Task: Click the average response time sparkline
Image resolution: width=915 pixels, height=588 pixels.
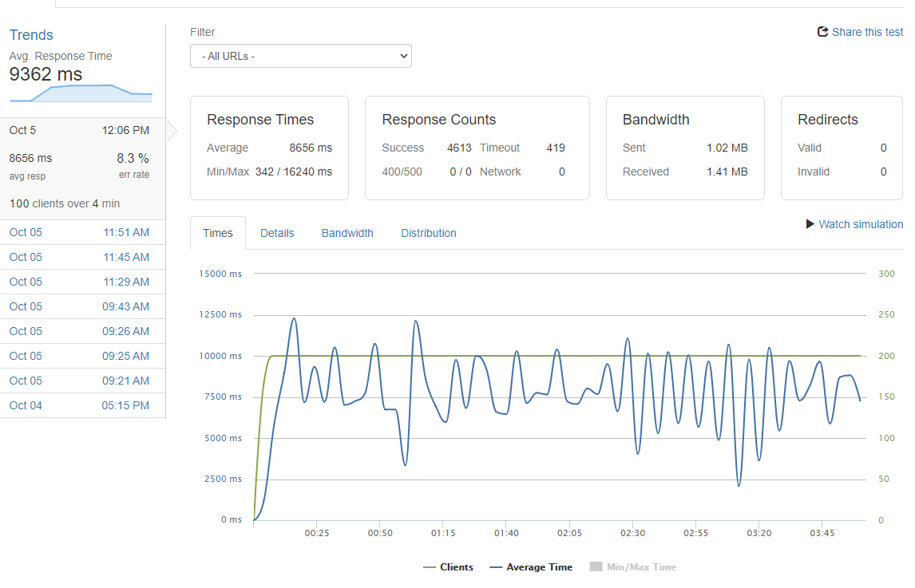Action: (x=81, y=93)
